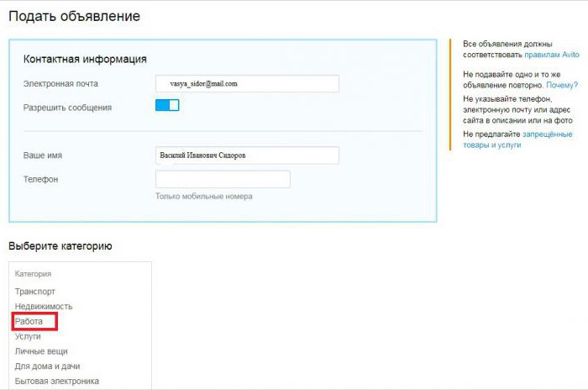Pick the Бытовая электроника category

56,381
